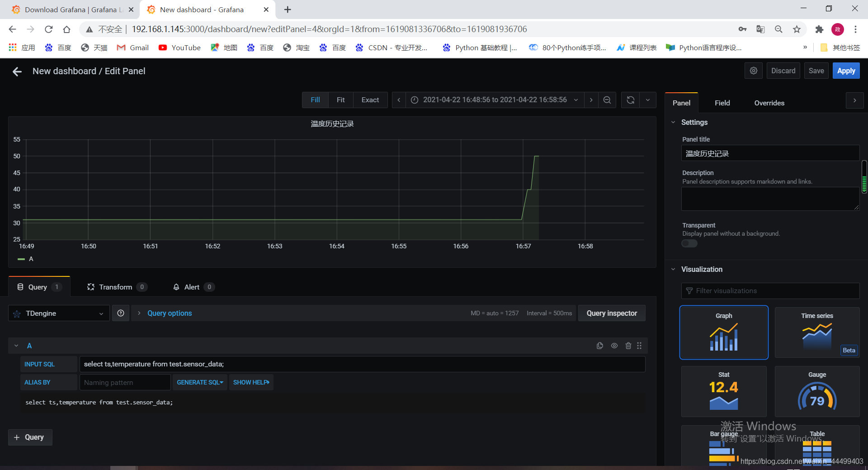Open Chrome translate page icon
Image resolution: width=868 pixels, height=470 pixels.
click(x=760, y=29)
